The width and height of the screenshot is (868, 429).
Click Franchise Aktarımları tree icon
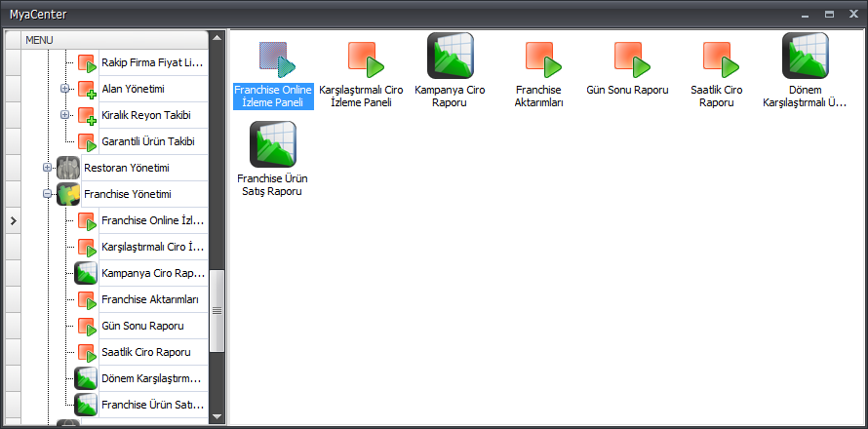point(87,300)
